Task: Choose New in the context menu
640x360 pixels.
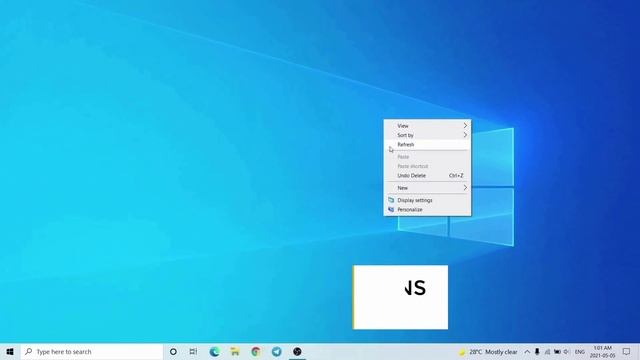Action: pos(427,188)
